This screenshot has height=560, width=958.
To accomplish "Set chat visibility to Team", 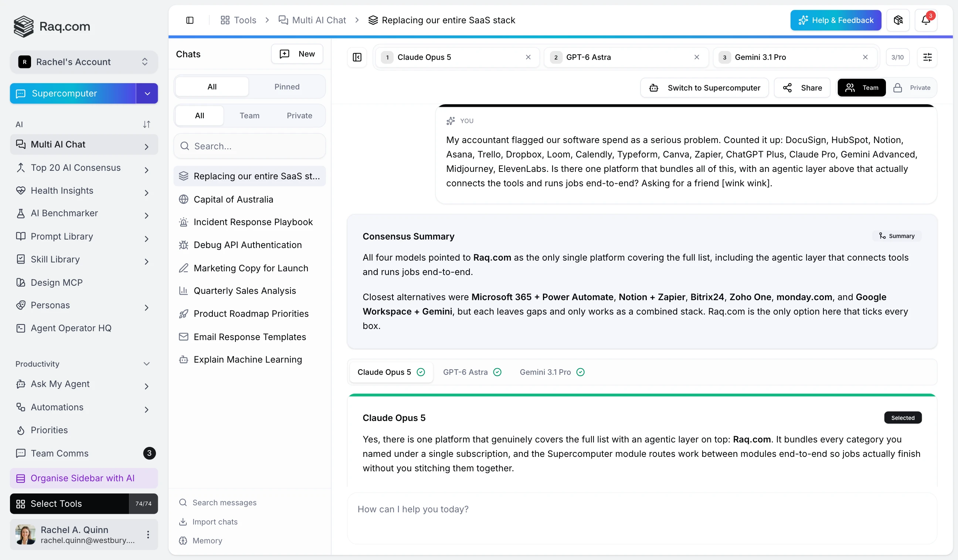I will [x=862, y=88].
